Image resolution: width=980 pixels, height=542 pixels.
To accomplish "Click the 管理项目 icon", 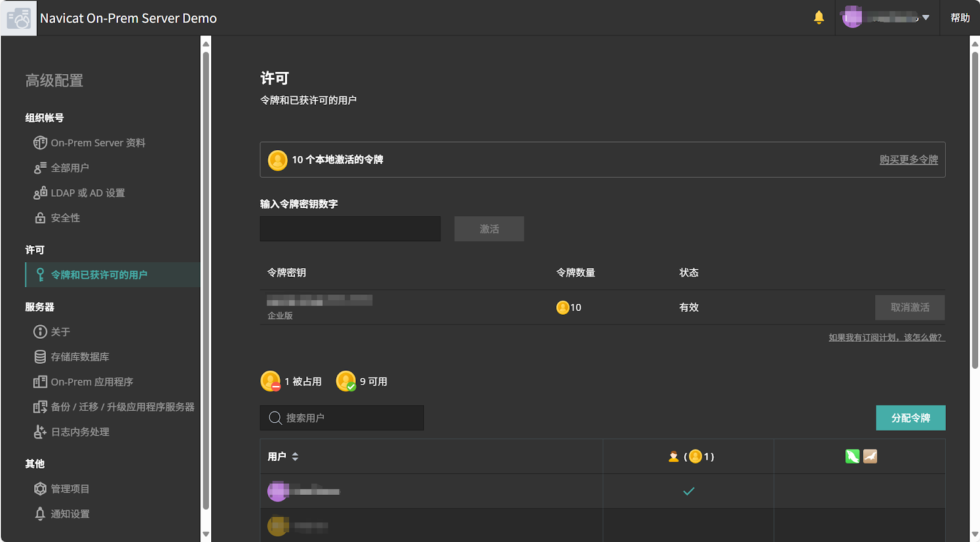I will [x=40, y=489].
